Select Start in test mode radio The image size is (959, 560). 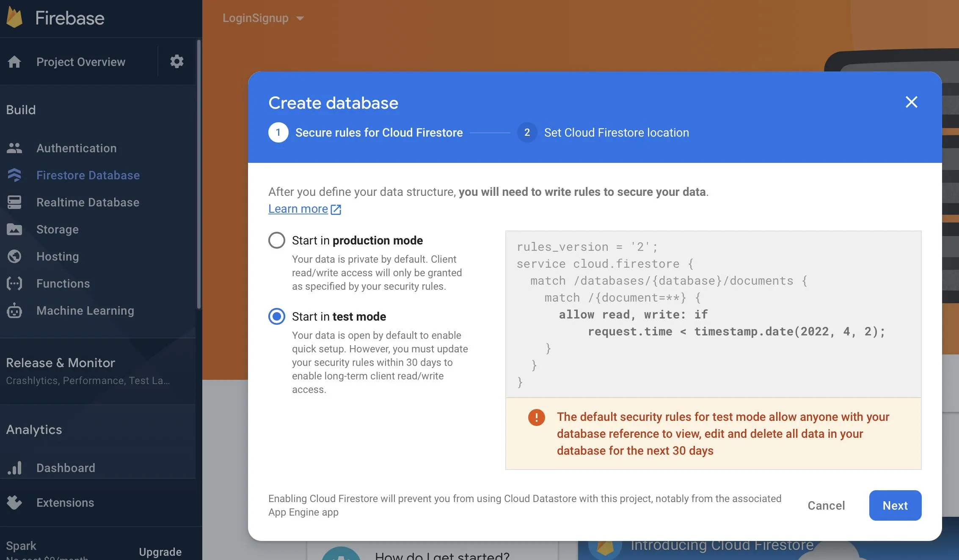(277, 316)
